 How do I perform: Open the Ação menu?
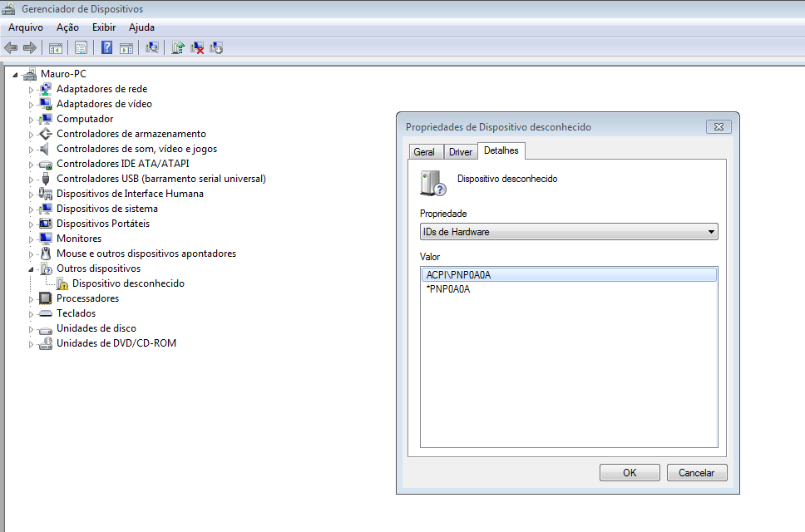(67, 27)
